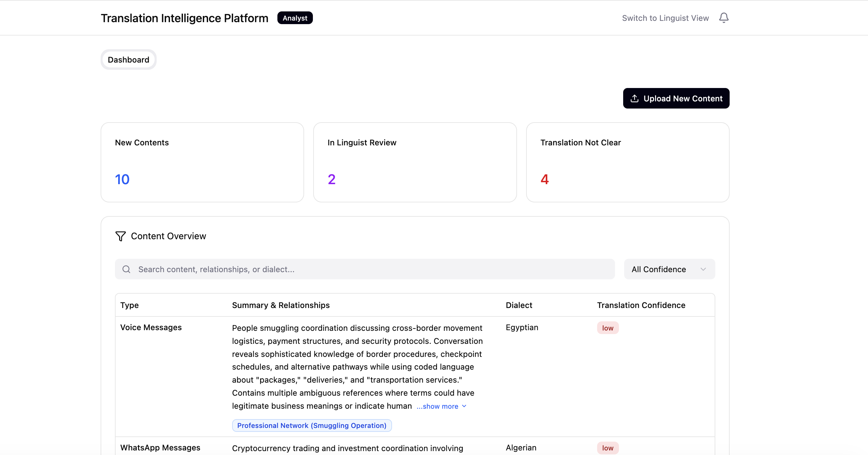
Task: Click the Analyst role badge
Action: point(295,18)
